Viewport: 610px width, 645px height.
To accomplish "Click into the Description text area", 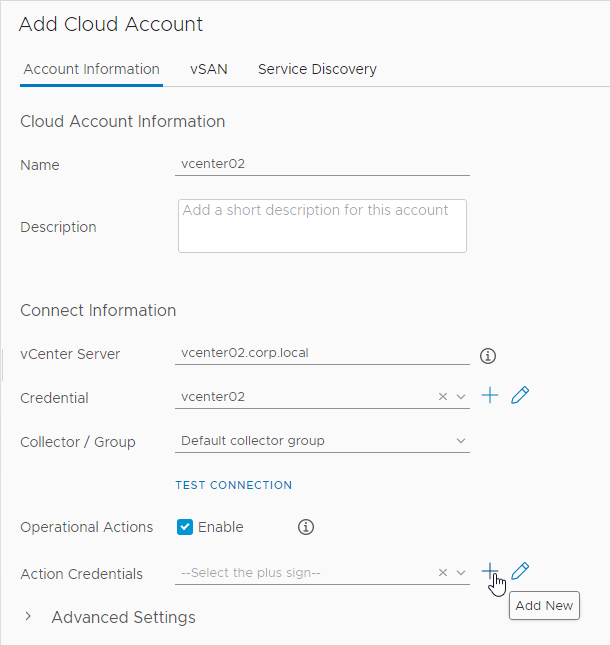I will coord(322,226).
